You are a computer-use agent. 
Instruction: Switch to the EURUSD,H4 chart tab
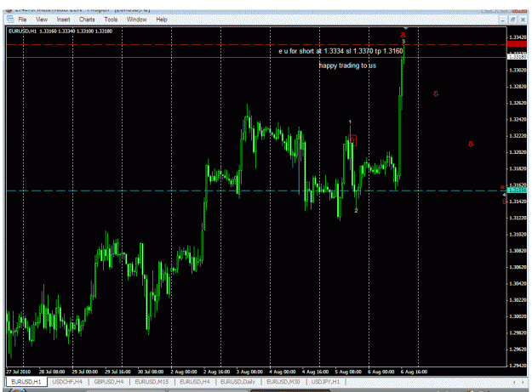195,382
